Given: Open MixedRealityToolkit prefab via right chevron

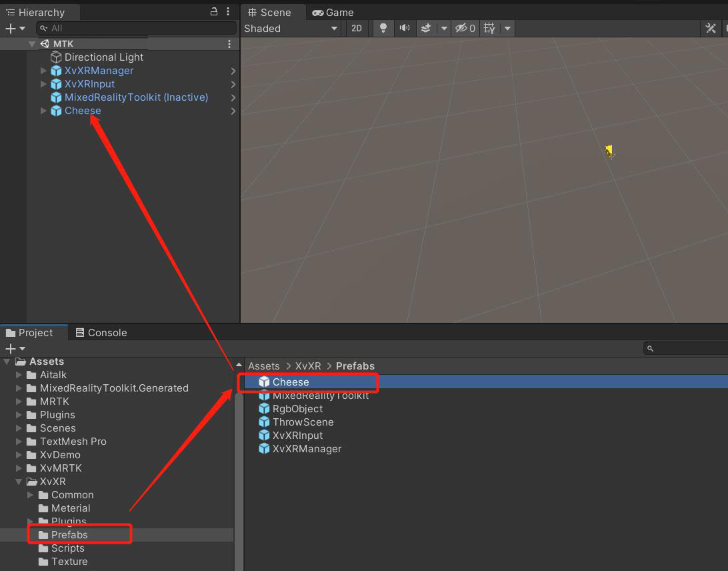Looking at the screenshot, I should (233, 97).
